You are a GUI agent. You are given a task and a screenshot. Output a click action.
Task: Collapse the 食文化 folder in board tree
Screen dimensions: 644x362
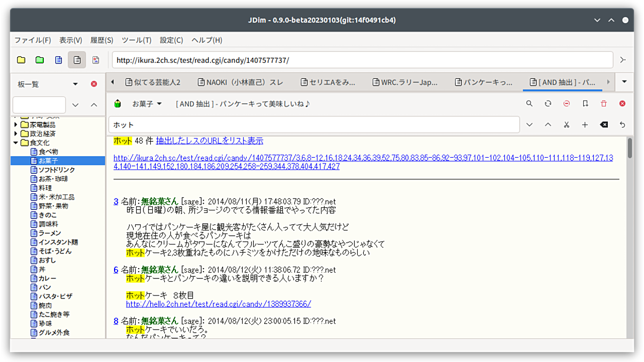(16, 143)
